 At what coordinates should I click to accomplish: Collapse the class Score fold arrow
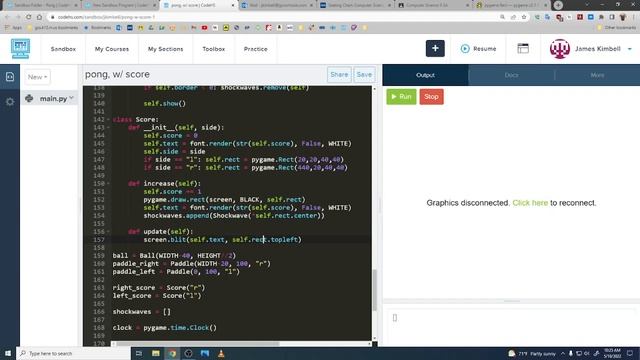pos(108,120)
